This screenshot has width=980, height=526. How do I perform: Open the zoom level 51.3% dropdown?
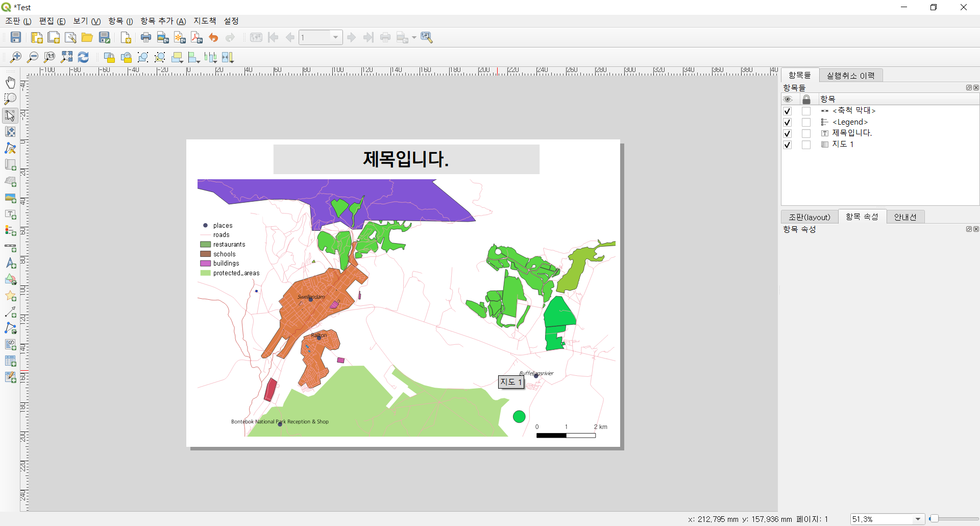(918, 519)
